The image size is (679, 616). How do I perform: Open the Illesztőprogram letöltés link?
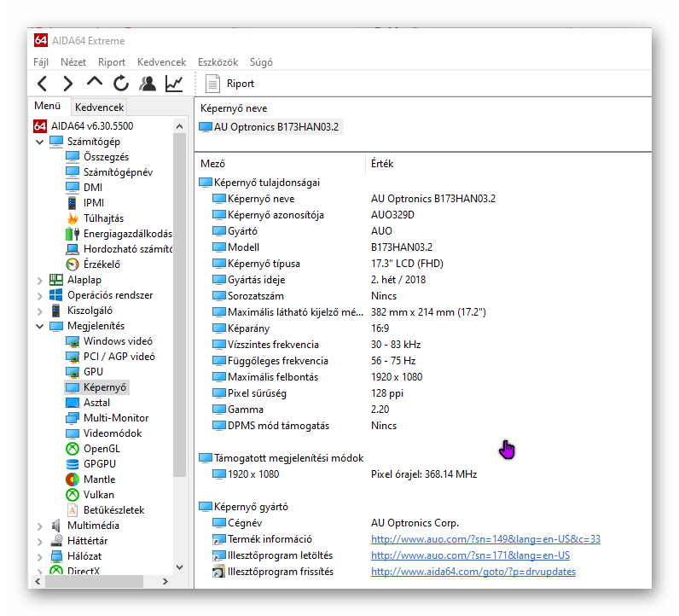click(470, 555)
